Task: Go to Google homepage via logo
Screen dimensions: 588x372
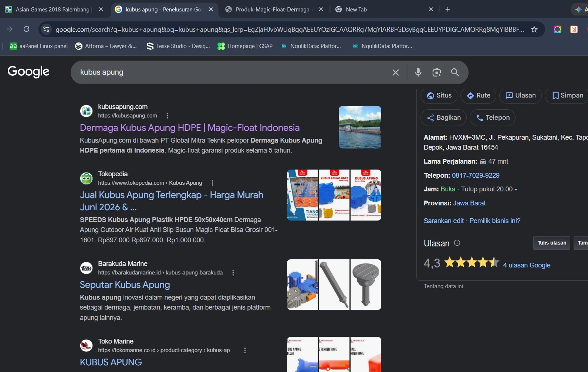Action: pyautogui.click(x=28, y=72)
